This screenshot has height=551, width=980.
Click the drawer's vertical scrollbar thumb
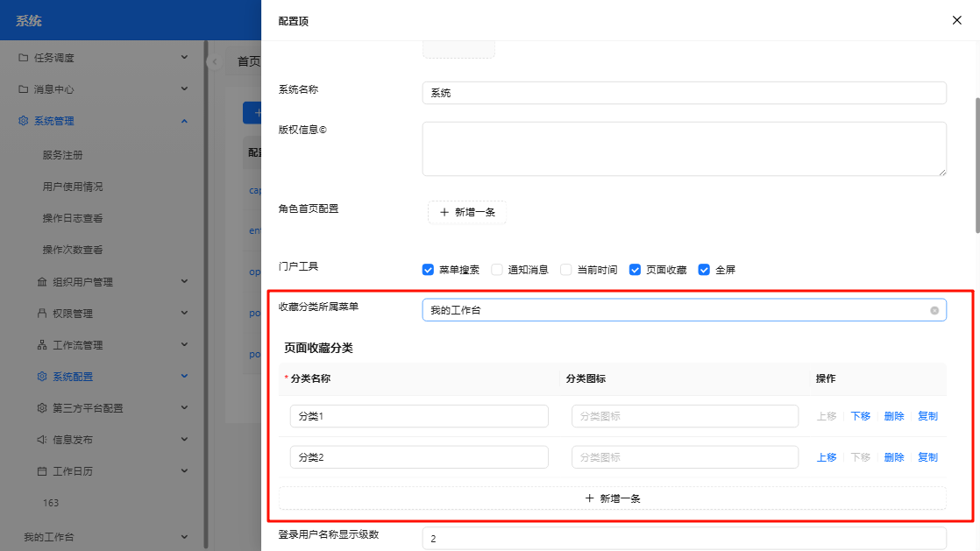pyautogui.click(x=976, y=166)
